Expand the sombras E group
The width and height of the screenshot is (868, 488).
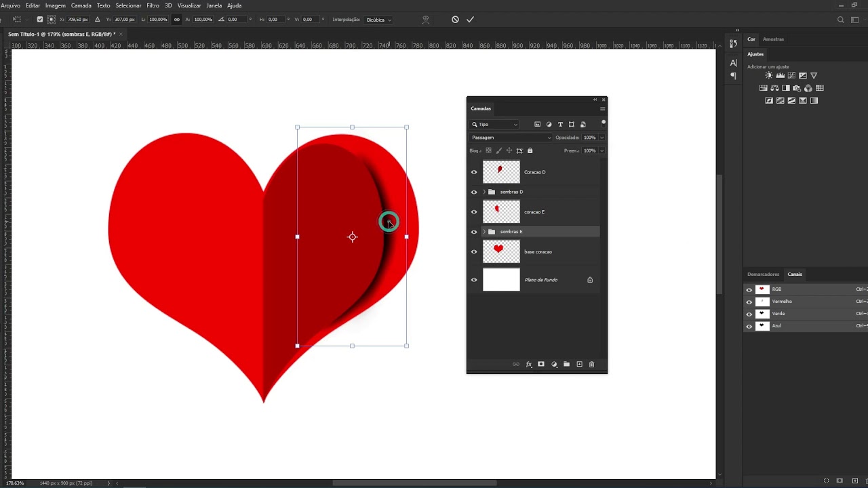click(484, 232)
